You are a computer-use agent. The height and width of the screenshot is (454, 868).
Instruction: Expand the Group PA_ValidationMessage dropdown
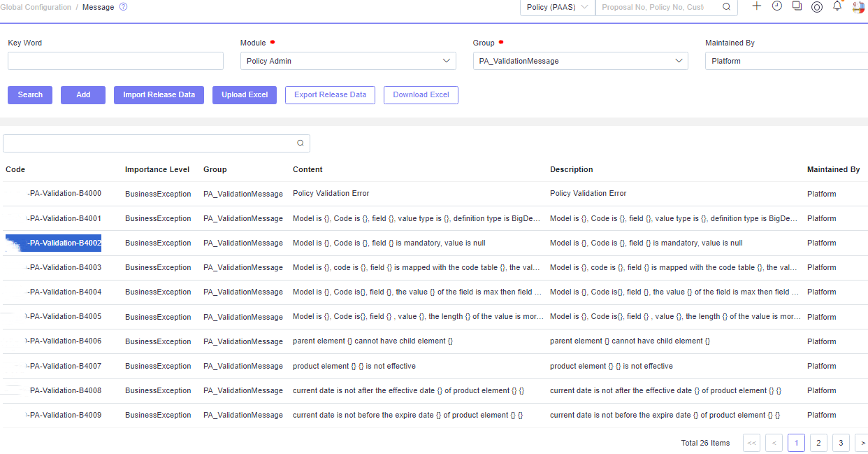[x=580, y=61]
